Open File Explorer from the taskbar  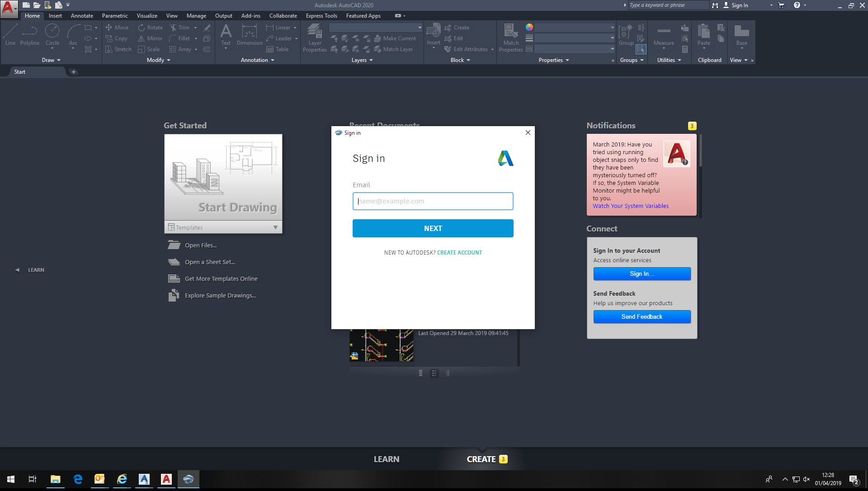point(55,479)
